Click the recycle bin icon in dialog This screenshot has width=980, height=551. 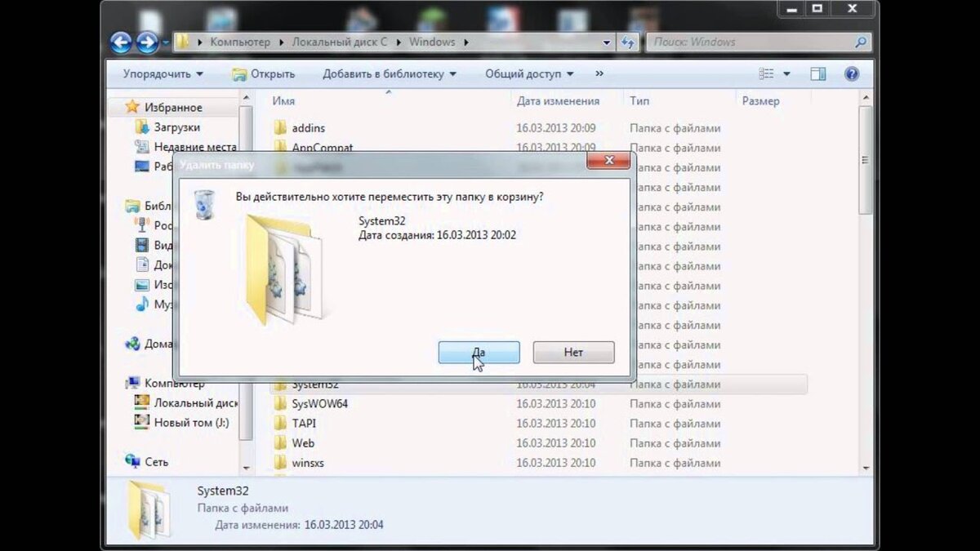(204, 204)
